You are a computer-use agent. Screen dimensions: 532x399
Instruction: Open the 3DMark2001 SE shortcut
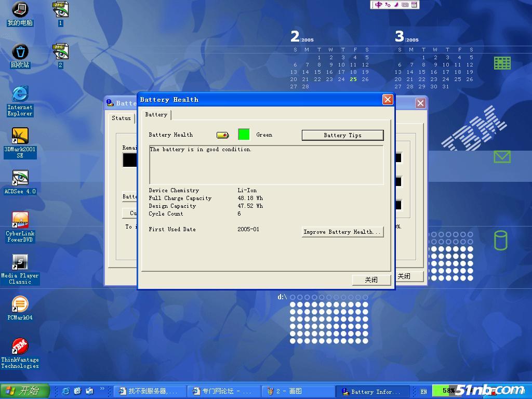point(20,137)
